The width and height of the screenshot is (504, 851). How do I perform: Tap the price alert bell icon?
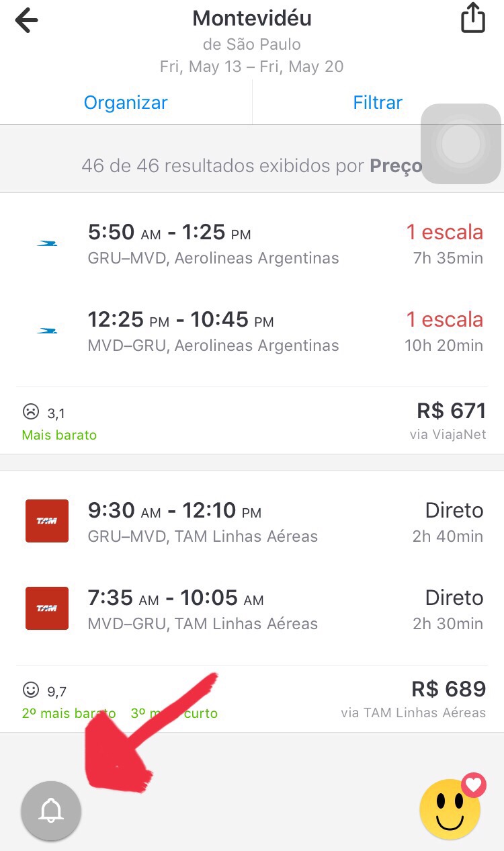click(51, 811)
